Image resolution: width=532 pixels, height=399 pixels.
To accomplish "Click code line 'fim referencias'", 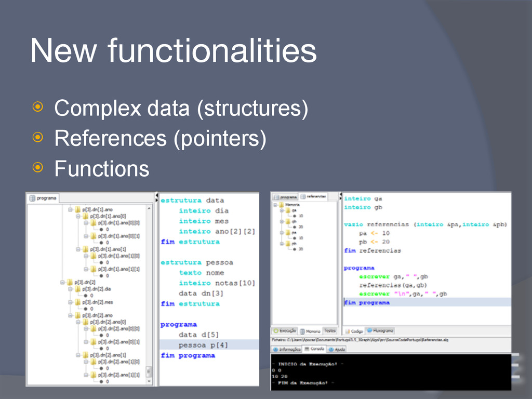I will pyautogui.click(x=372, y=251).
